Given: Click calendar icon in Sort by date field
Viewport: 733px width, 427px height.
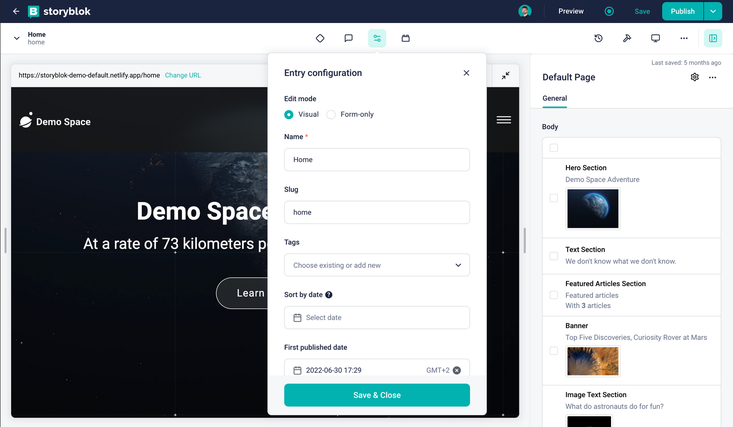Looking at the screenshot, I should click(x=297, y=318).
